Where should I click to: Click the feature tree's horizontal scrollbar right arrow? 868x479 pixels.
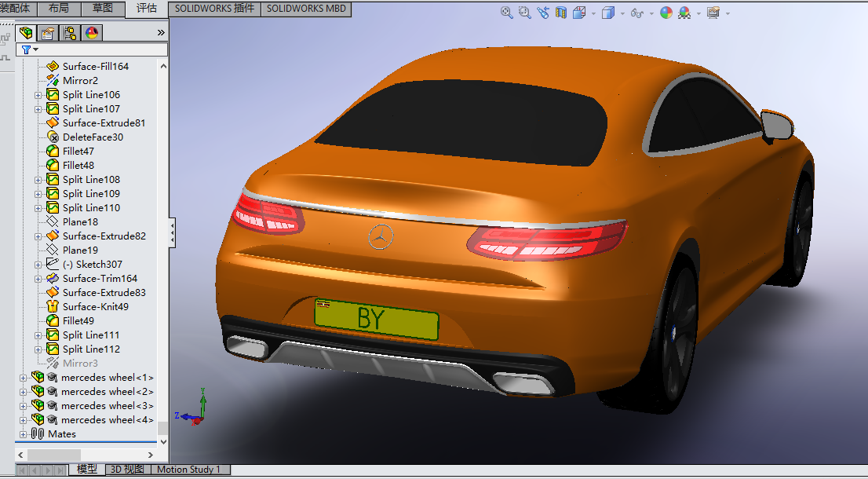[x=151, y=455]
